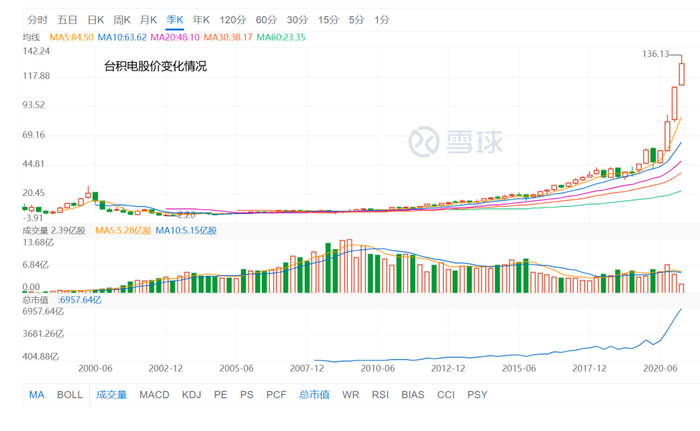
Task: Switch to 5分 interval chart
Action: pos(356,20)
